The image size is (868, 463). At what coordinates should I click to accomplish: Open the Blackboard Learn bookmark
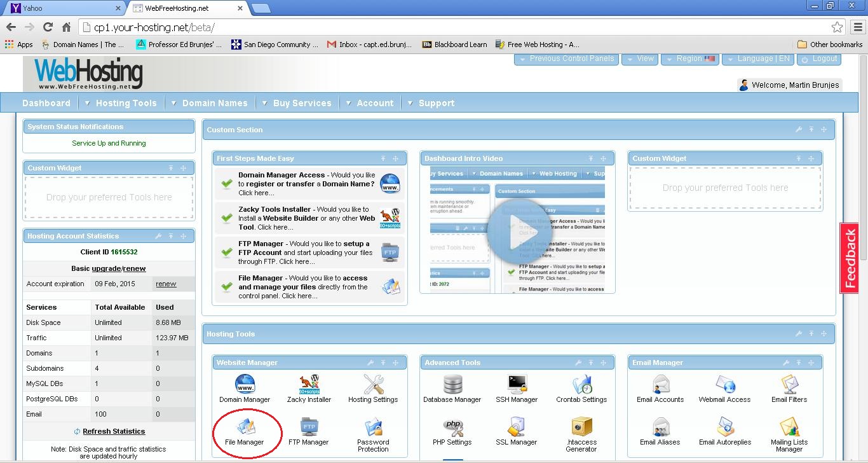coord(454,45)
